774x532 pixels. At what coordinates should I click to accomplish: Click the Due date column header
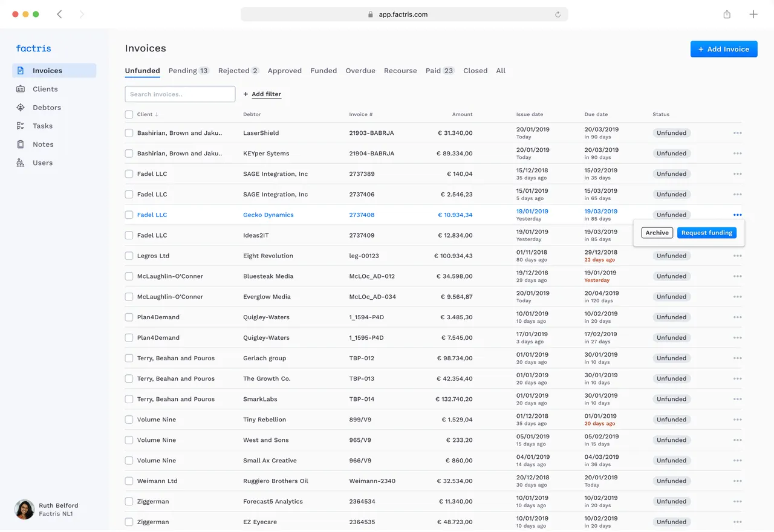point(596,114)
